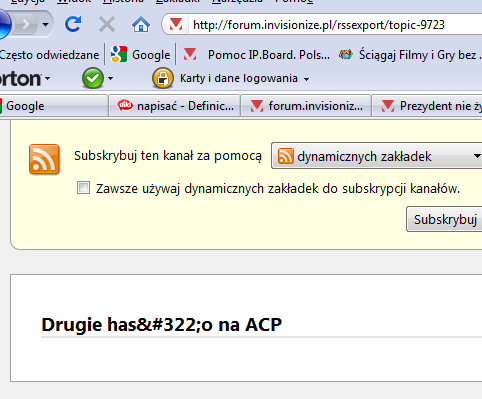The image size is (482, 399).
Task: Open the dynamicznych zakładek subscription dropdown
Action: coord(377,156)
